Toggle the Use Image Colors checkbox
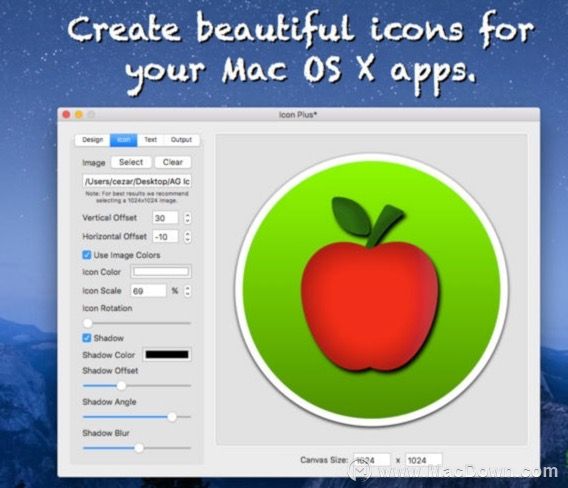The height and width of the screenshot is (488, 568). pos(87,255)
